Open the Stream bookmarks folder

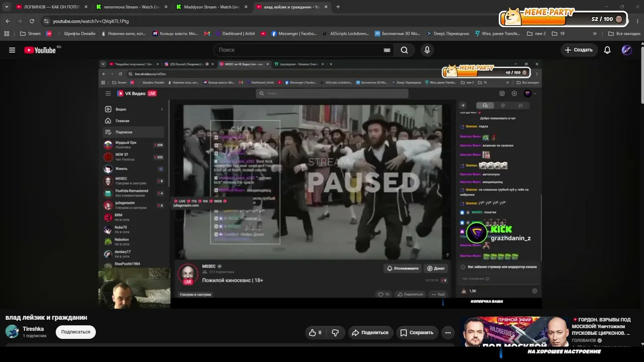[x=30, y=34]
